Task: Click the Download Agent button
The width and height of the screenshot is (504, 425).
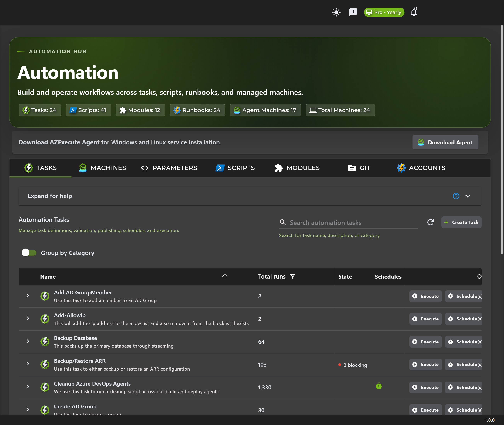Action: pyautogui.click(x=445, y=142)
